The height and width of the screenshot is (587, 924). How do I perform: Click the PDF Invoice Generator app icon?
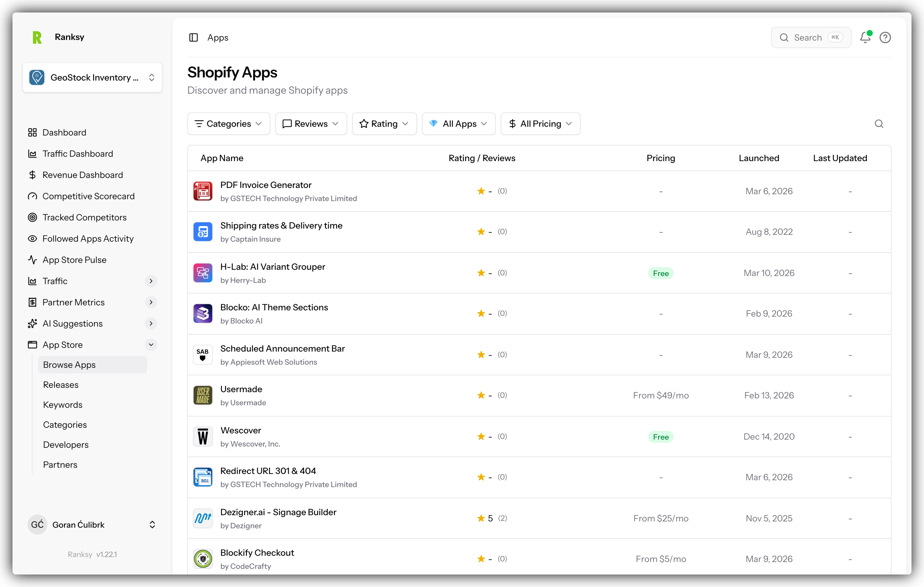[203, 191]
